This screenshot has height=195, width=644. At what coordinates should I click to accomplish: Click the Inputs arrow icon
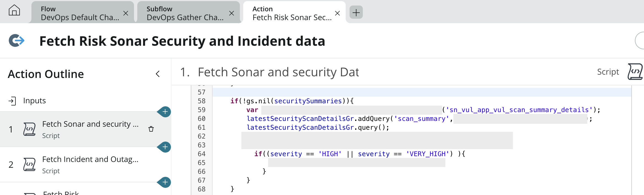[x=12, y=101]
